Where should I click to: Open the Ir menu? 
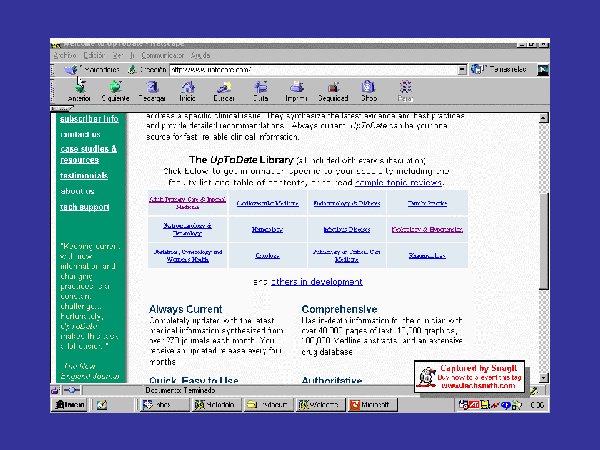[132, 55]
